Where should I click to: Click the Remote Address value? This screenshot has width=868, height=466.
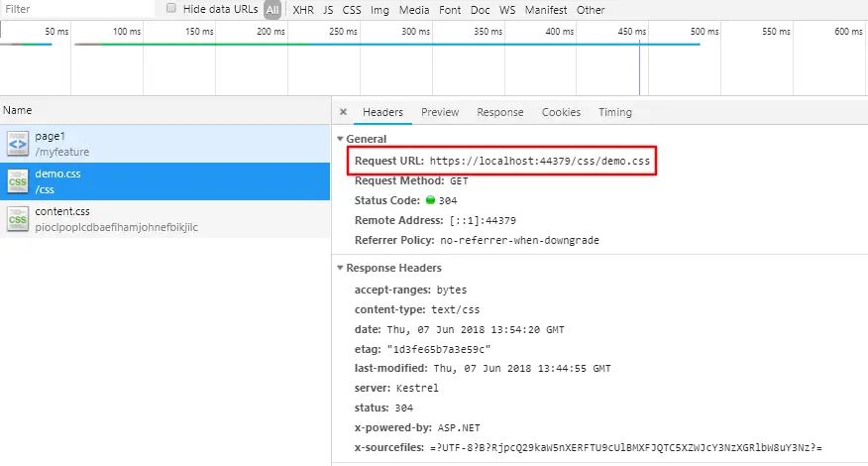483,220
